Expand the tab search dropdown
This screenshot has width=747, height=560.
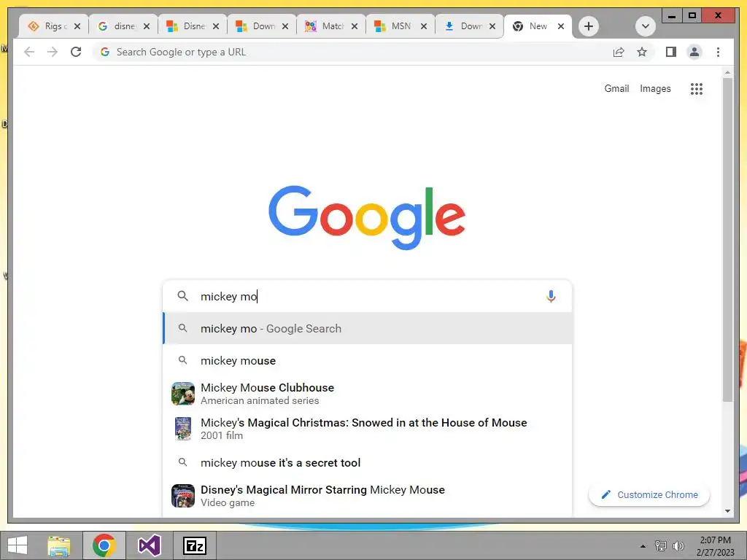(645, 26)
